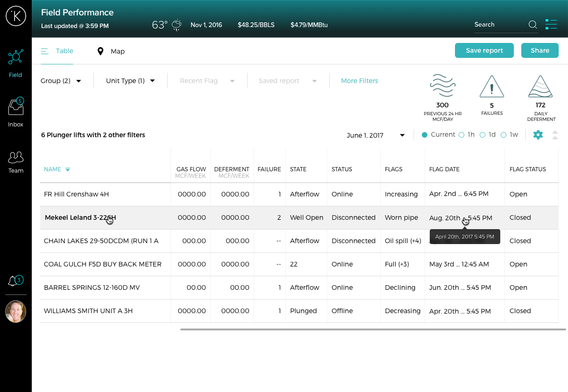Click the $4.79/MMBtu price in header
568x392 pixels.
click(309, 25)
